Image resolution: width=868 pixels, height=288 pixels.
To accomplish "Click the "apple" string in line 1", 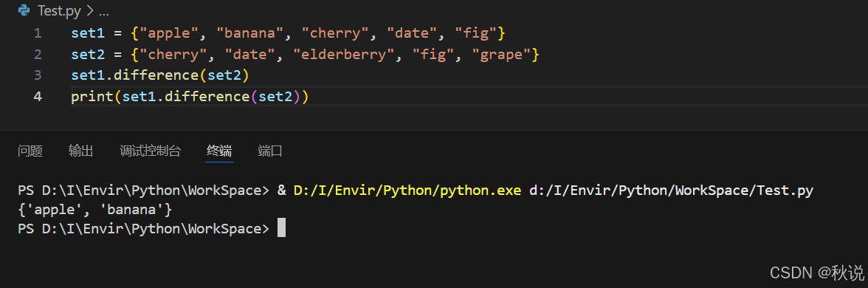I will [x=169, y=33].
